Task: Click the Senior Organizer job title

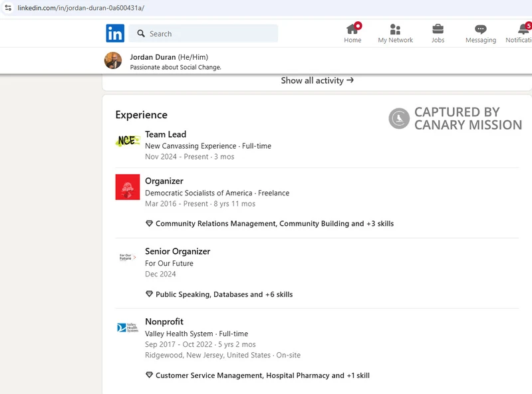Action: tap(178, 251)
